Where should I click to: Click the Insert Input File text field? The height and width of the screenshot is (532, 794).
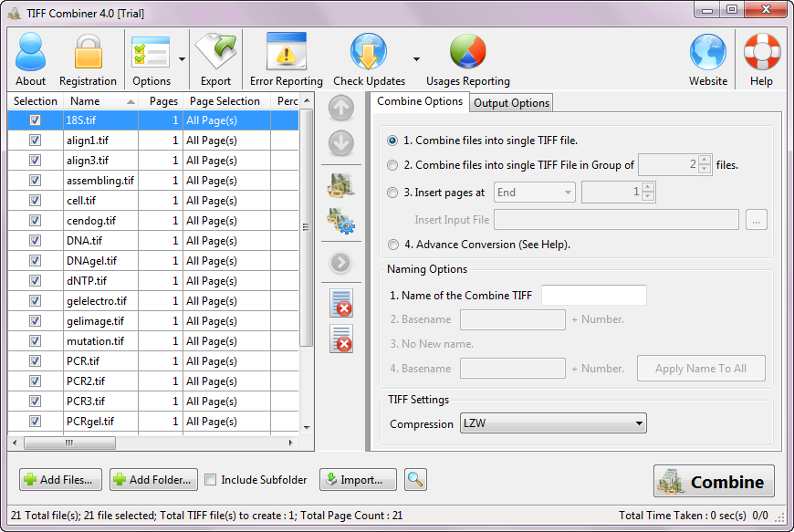(x=616, y=220)
